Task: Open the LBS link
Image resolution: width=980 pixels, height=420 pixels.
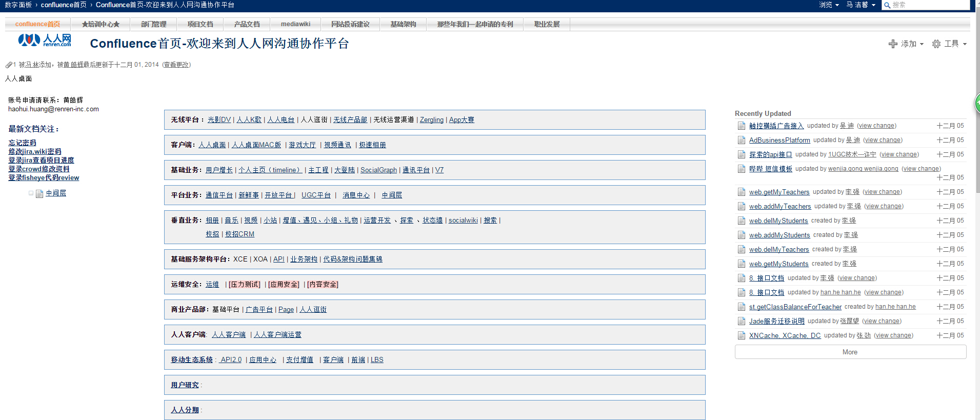Action: click(x=377, y=360)
